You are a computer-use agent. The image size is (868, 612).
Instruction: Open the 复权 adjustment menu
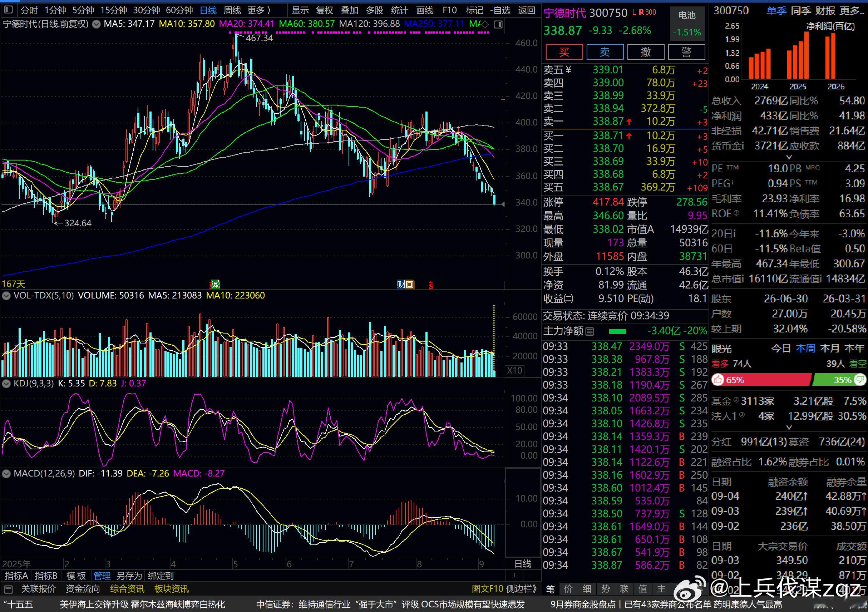[x=324, y=10]
